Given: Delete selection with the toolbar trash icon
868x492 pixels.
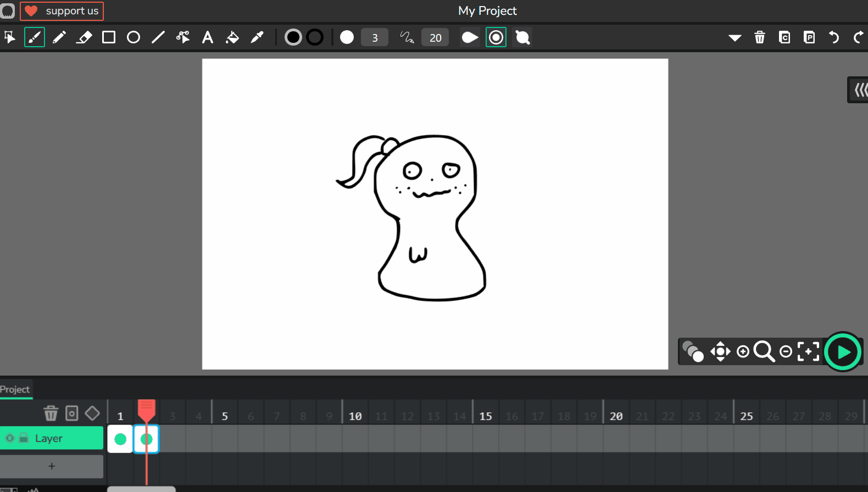Looking at the screenshot, I should (x=760, y=37).
